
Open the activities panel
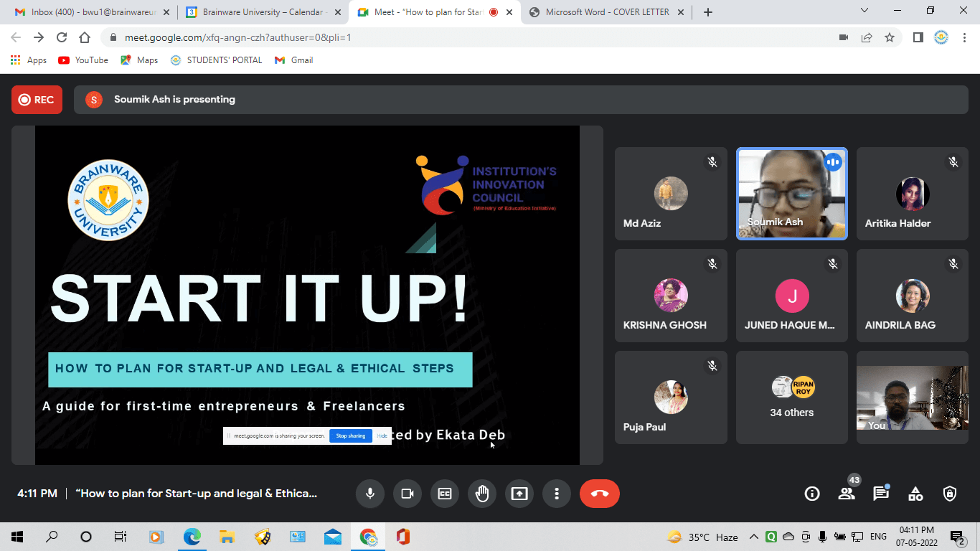[x=915, y=494]
